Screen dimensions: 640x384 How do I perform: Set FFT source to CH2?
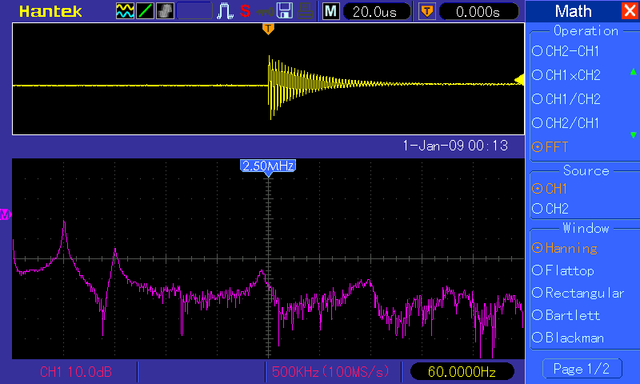coord(550,209)
